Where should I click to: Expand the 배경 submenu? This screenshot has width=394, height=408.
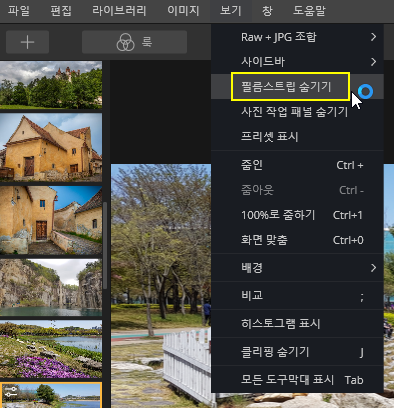tap(297, 267)
